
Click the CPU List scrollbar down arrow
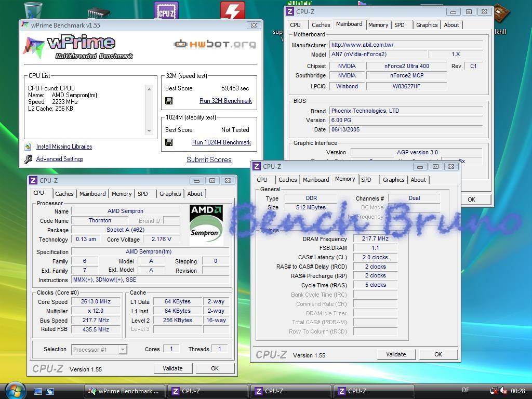click(149, 131)
